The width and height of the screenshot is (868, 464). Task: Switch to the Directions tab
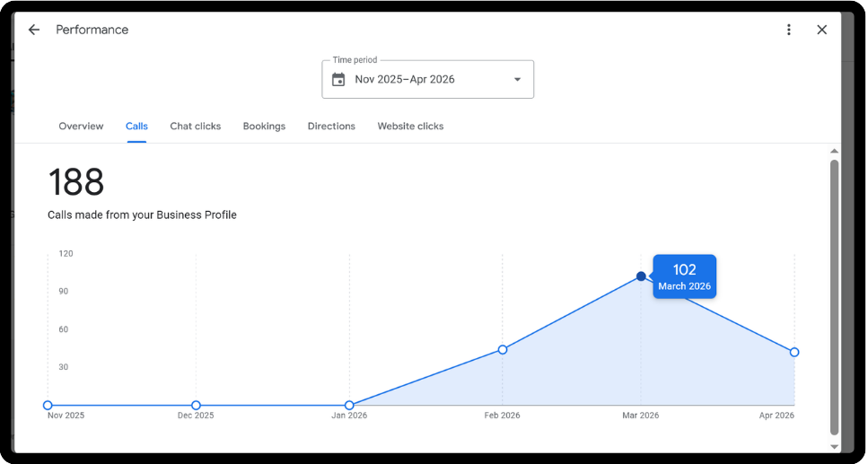331,127
